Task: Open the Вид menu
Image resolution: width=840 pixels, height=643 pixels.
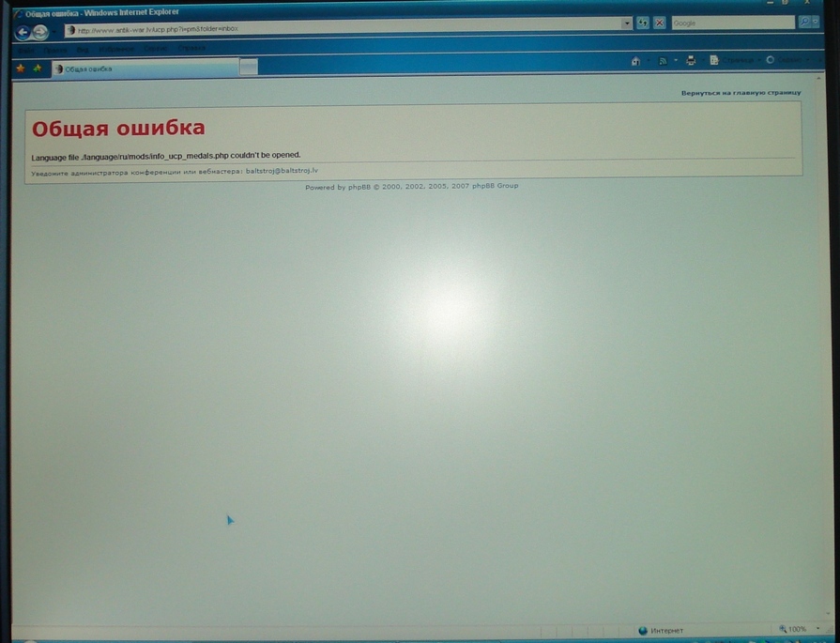Action: [x=83, y=50]
